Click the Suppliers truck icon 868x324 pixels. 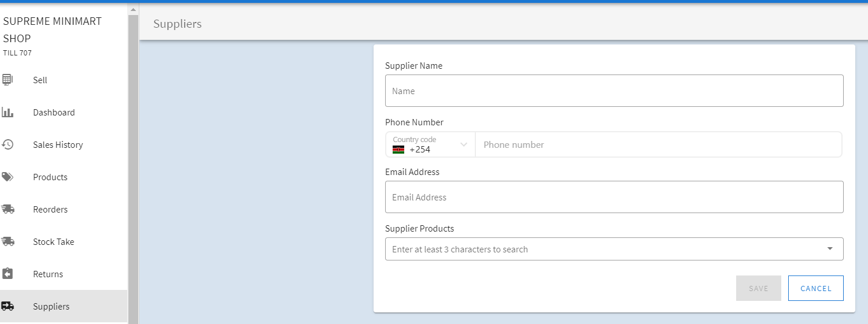tap(8, 306)
